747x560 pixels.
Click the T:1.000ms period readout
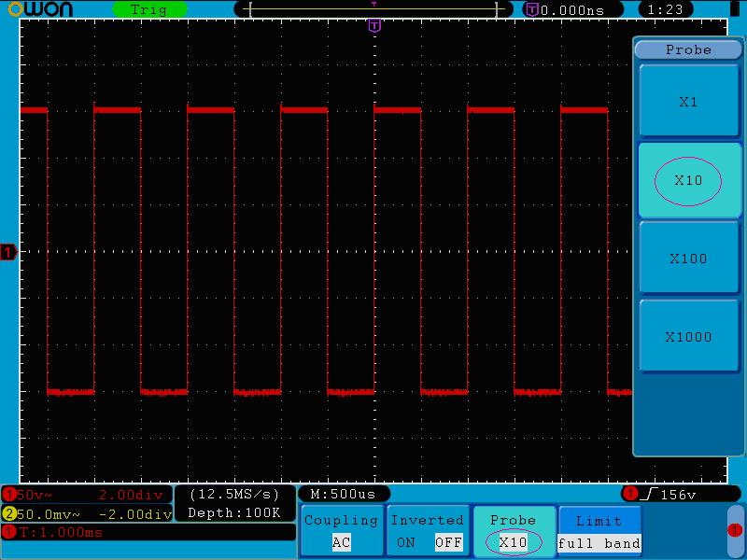click(x=61, y=532)
